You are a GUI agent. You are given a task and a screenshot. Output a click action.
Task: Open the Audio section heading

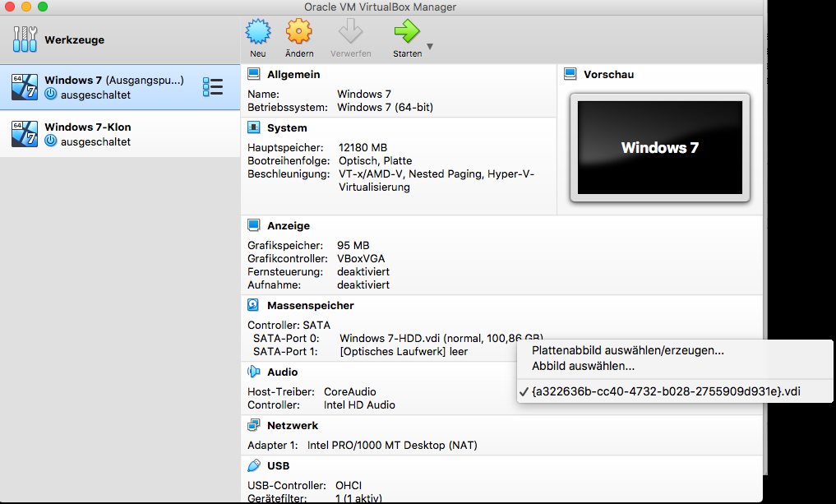pyautogui.click(x=283, y=372)
